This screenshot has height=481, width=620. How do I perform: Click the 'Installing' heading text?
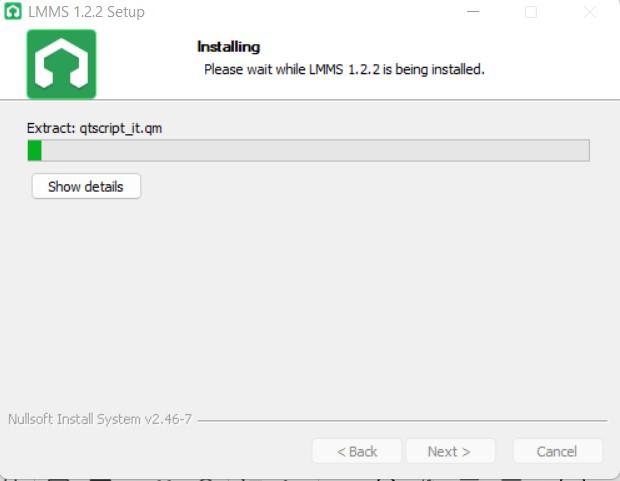[x=229, y=47]
